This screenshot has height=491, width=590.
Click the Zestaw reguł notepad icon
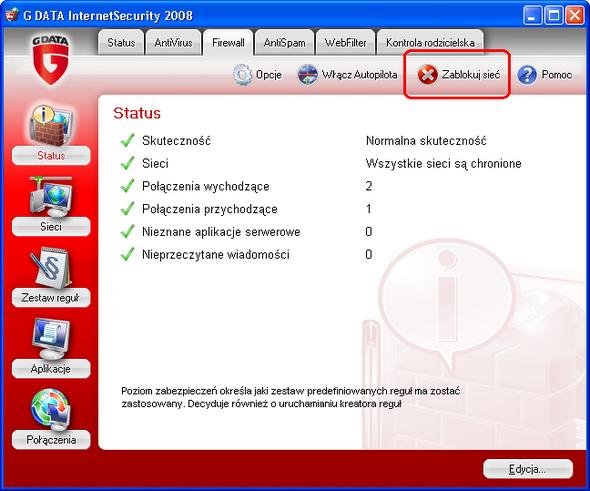(x=51, y=268)
